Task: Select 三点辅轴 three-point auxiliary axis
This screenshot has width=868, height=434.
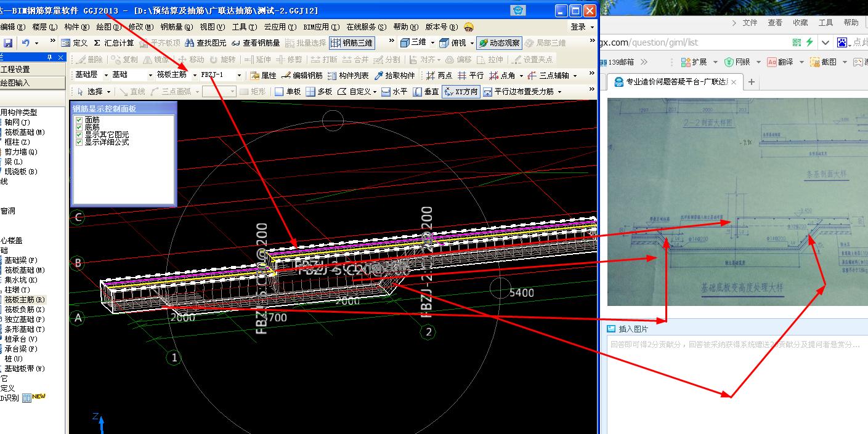Action: pos(548,76)
